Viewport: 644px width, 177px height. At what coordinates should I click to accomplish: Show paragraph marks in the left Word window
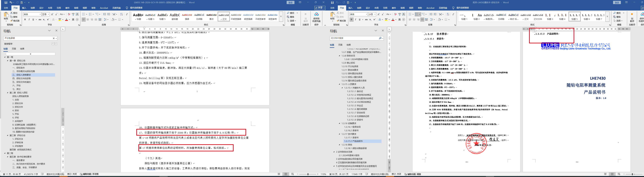[127, 14]
